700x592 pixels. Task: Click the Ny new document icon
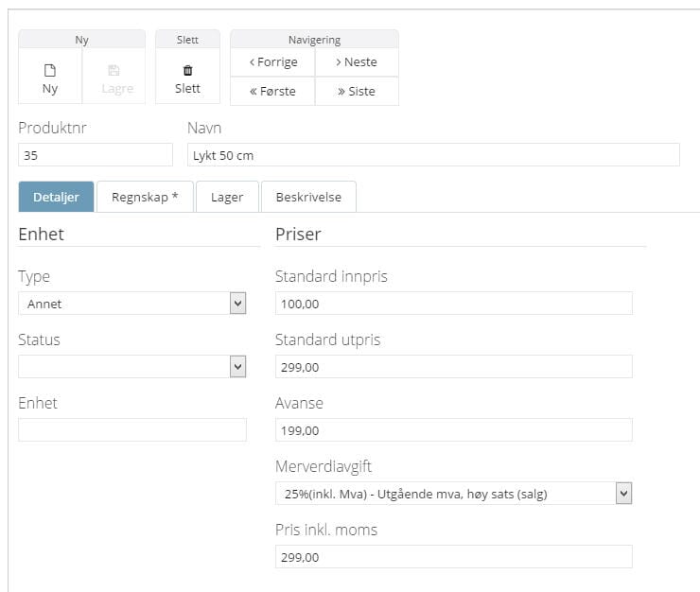[50, 70]
